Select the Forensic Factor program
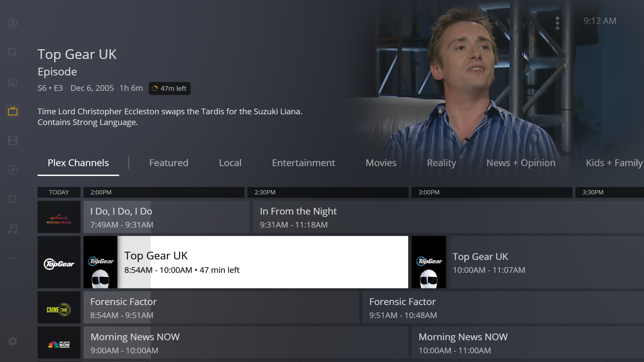Screen dimensions: 644x362 (x=221, y=307)
